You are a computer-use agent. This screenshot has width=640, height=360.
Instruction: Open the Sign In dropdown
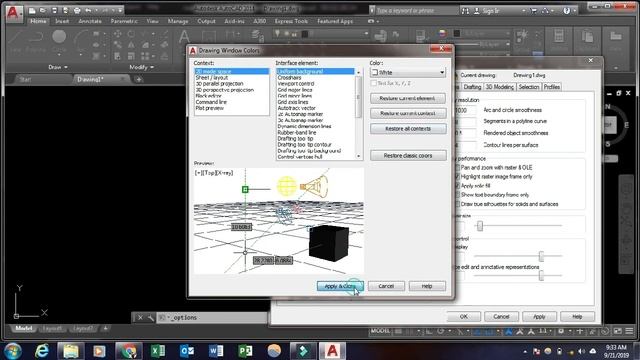coord(524,11)
